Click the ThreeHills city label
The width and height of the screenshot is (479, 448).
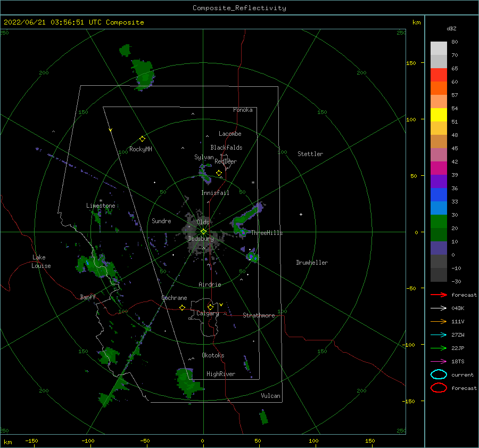point(267,233)
